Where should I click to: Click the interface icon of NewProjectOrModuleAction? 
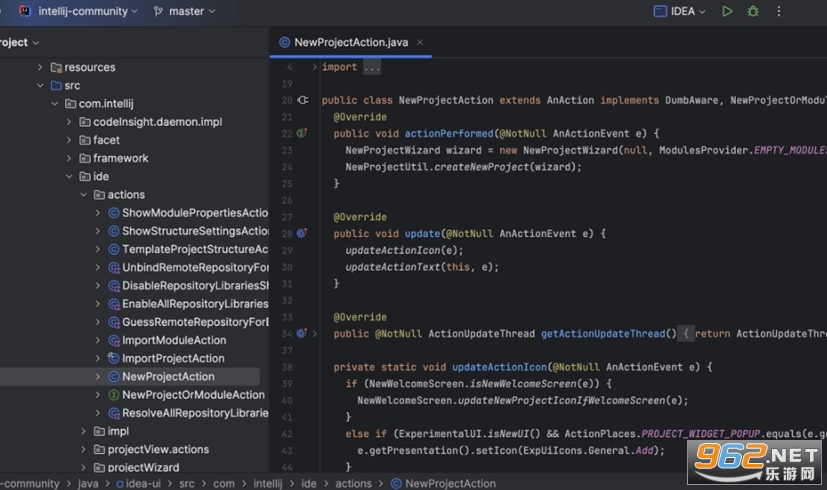113,395
